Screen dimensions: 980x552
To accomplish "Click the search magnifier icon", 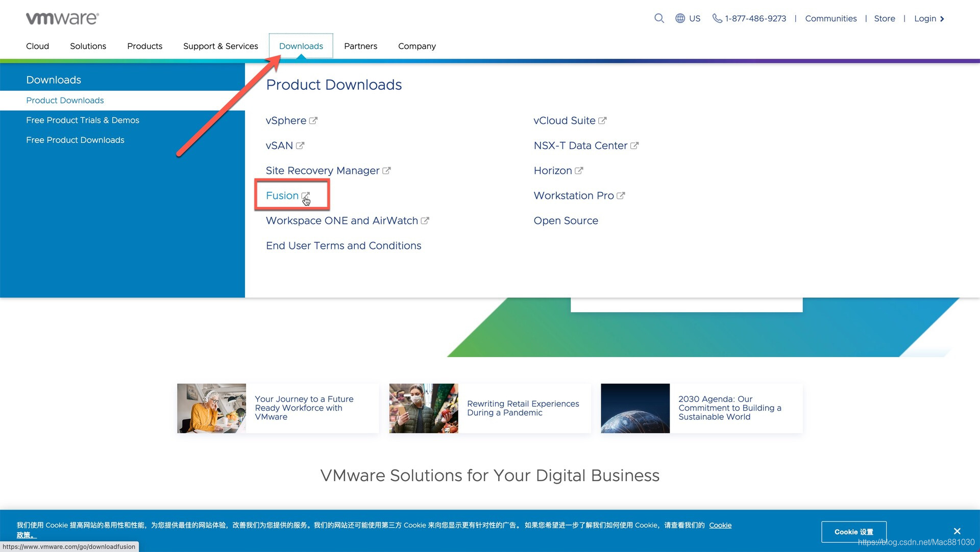I will click(659, 18).
